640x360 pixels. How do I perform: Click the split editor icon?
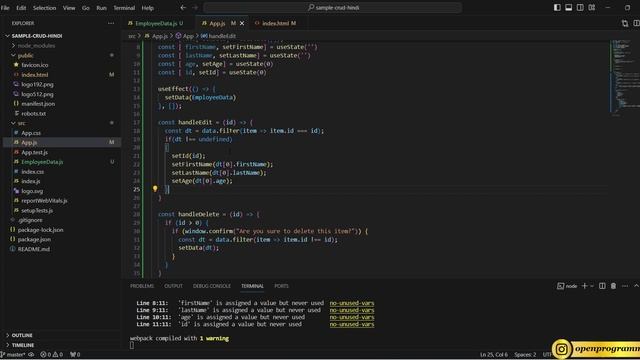636,23
